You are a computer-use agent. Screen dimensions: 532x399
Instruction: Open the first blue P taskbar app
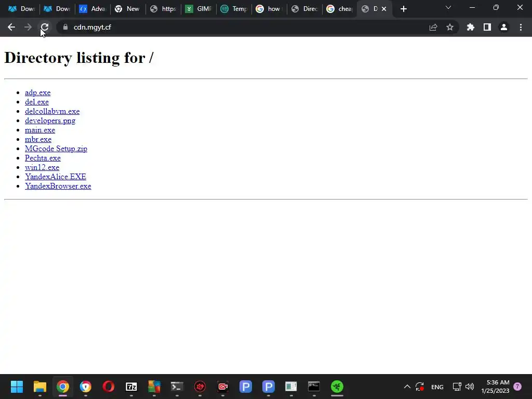[246, 387]
